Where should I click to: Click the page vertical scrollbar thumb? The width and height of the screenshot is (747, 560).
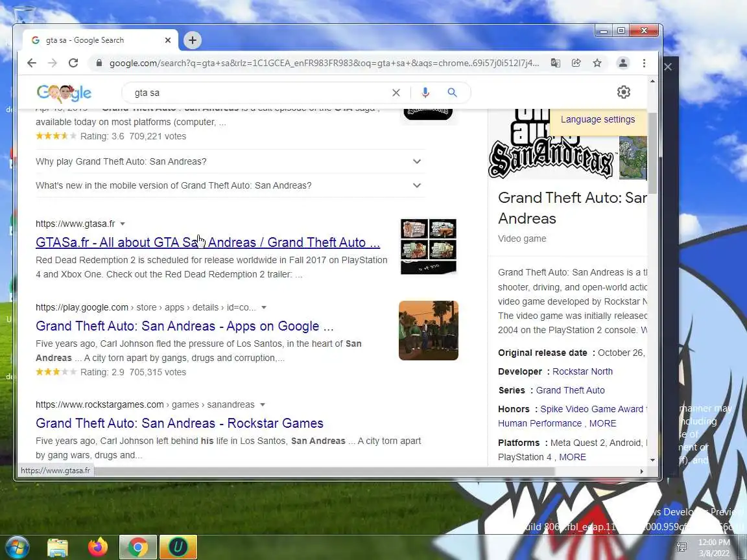click(653, 152)
